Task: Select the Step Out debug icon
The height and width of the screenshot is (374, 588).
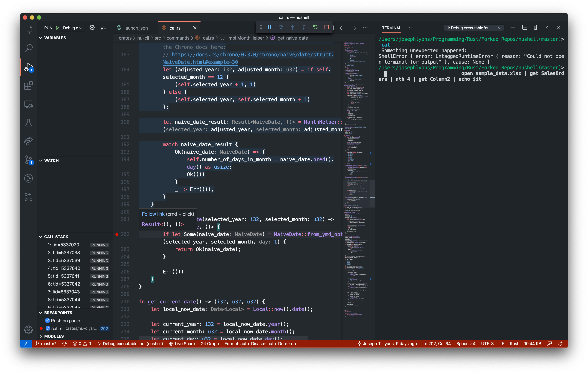Action: click(303, 27)
